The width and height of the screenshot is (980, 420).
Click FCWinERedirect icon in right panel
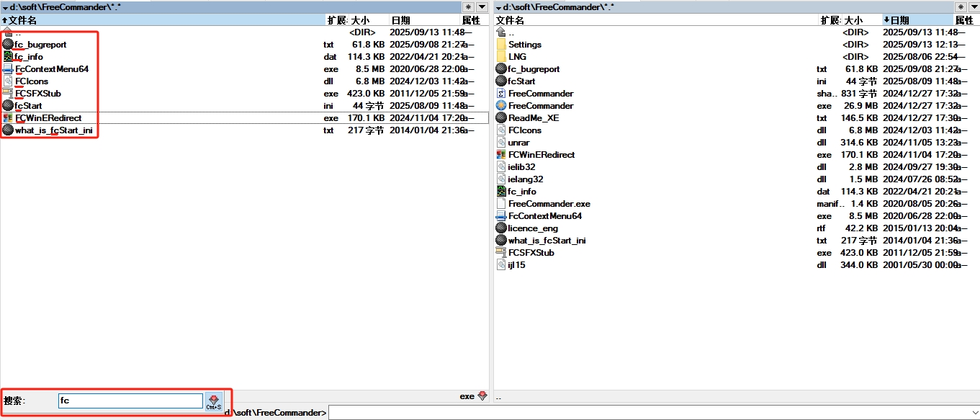502,155
